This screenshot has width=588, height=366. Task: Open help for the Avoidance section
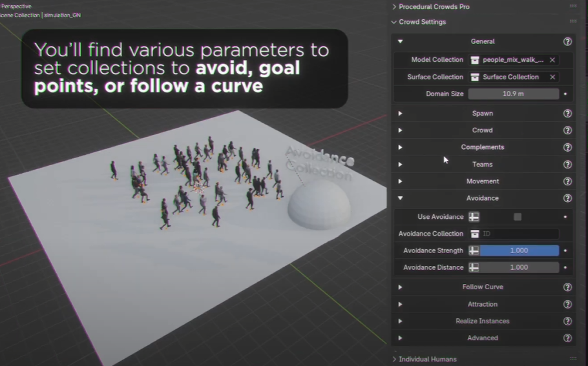point(567,199)
